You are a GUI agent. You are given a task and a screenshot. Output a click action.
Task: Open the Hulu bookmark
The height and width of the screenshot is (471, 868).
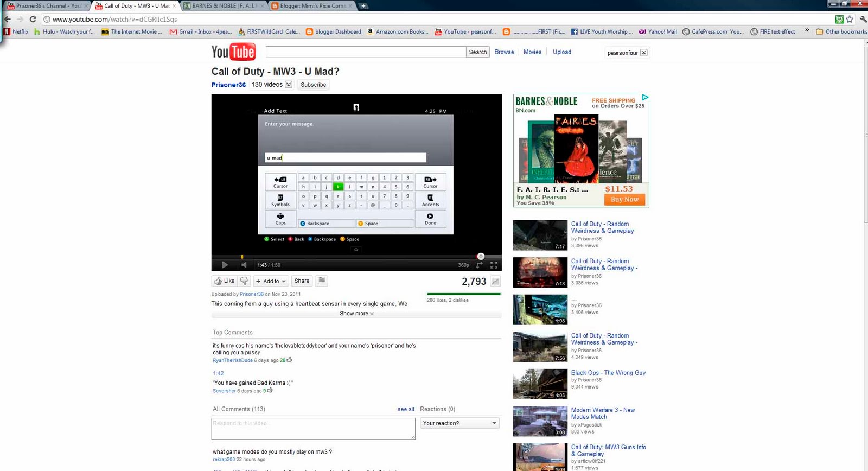point(65,31)
